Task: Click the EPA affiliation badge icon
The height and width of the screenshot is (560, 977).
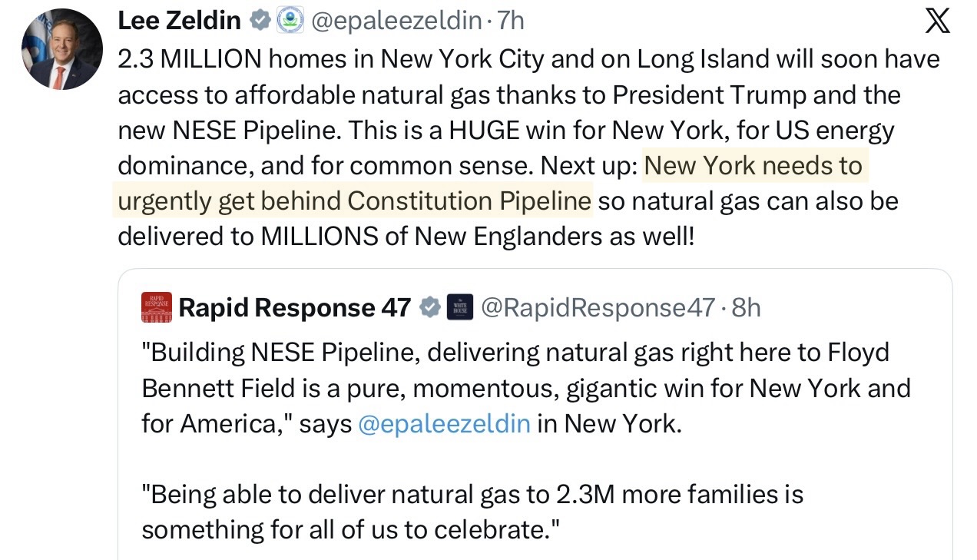Action: [290, 21]
